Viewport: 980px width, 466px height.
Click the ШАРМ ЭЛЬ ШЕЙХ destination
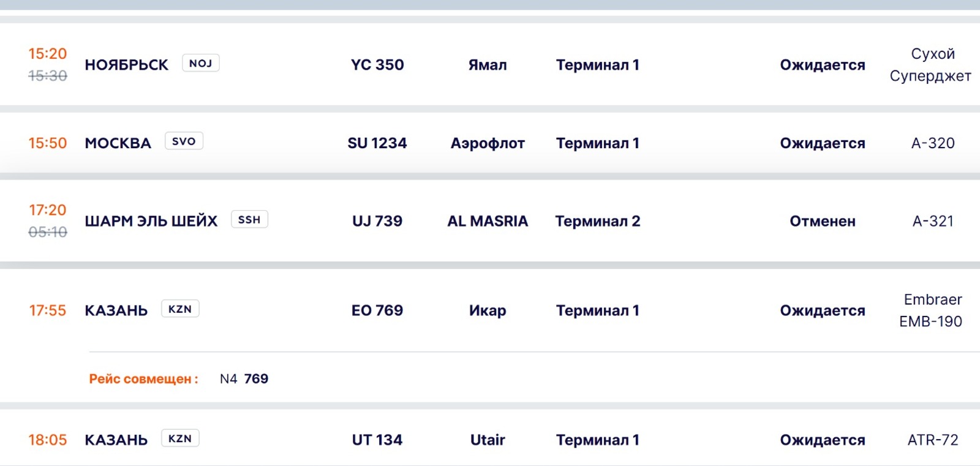[151, 221]
